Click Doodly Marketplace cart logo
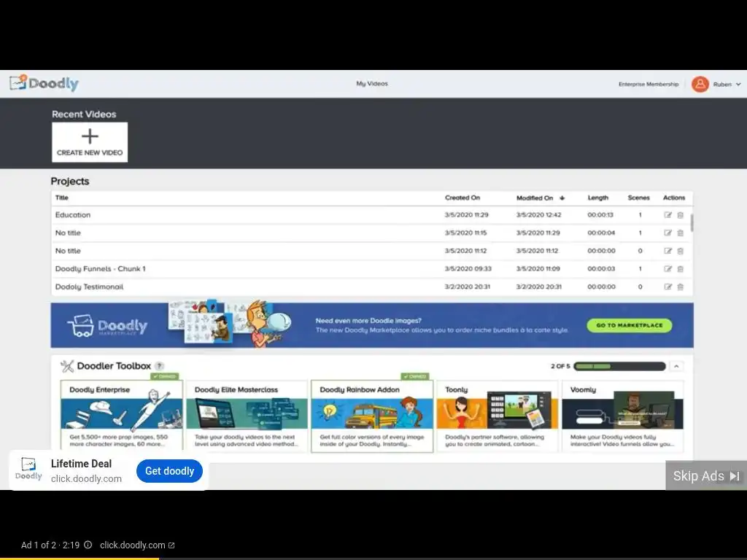The width and height of the screenshot is (747, 560). click(107, 326)
